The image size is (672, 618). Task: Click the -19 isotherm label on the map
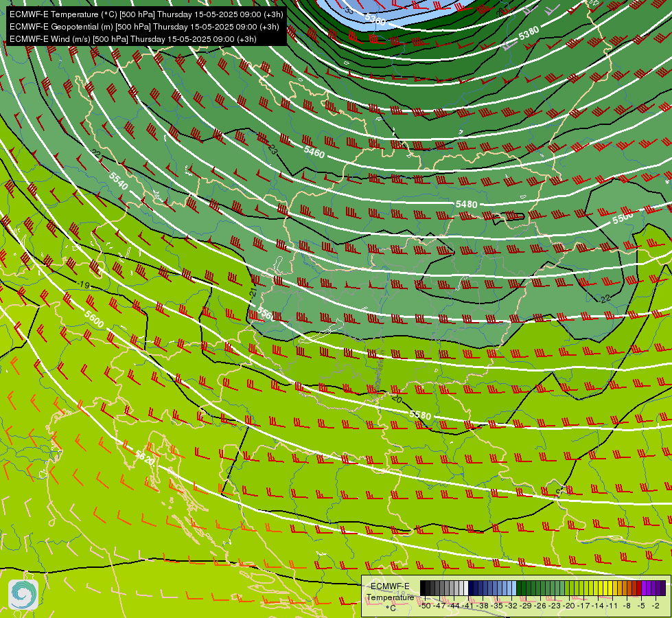point(84,285)
